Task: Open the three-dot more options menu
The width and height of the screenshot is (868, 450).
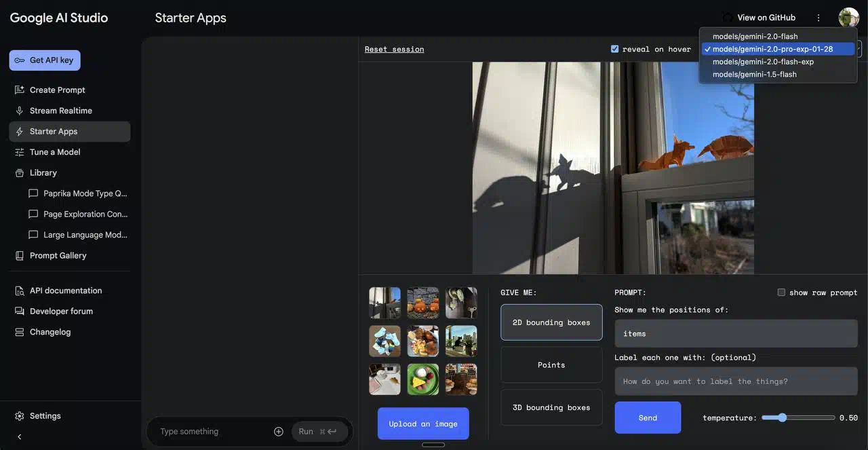Action: coord(818,18)
